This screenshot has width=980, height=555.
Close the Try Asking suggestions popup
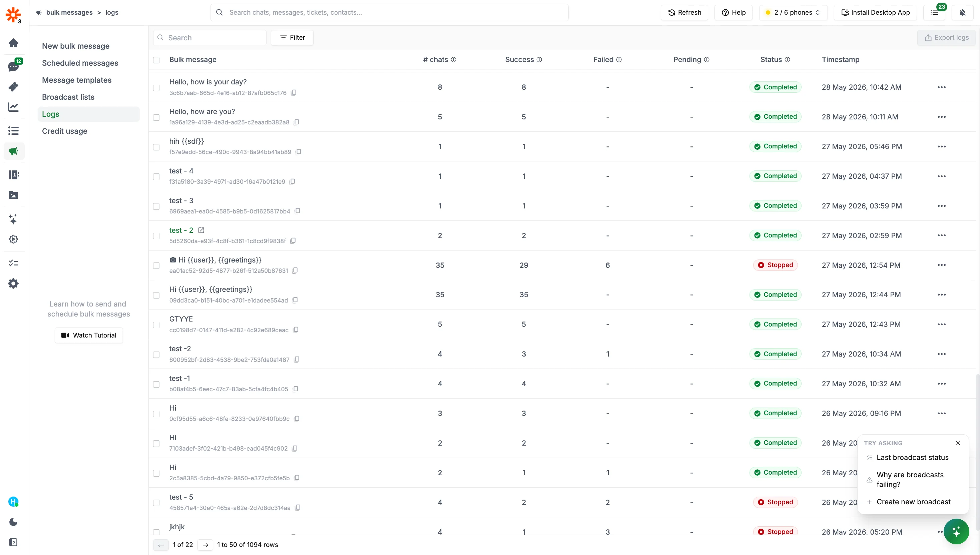click(958, 443)
